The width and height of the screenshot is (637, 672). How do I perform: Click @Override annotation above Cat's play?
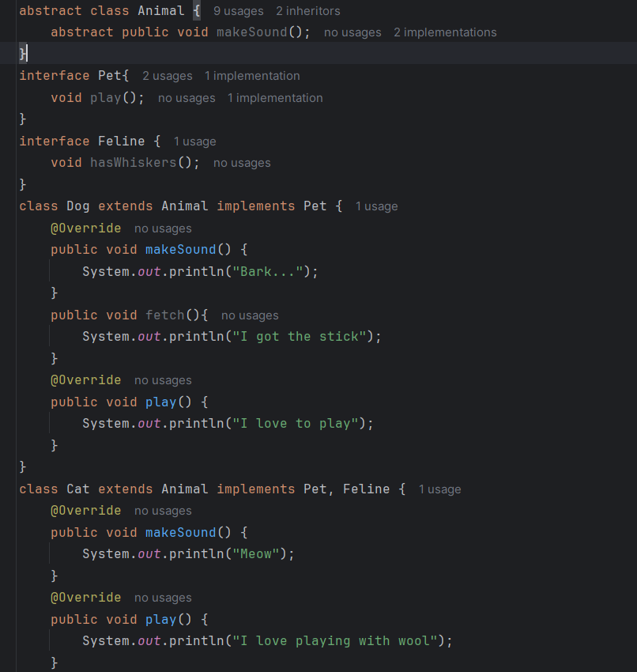click(86, 598)
